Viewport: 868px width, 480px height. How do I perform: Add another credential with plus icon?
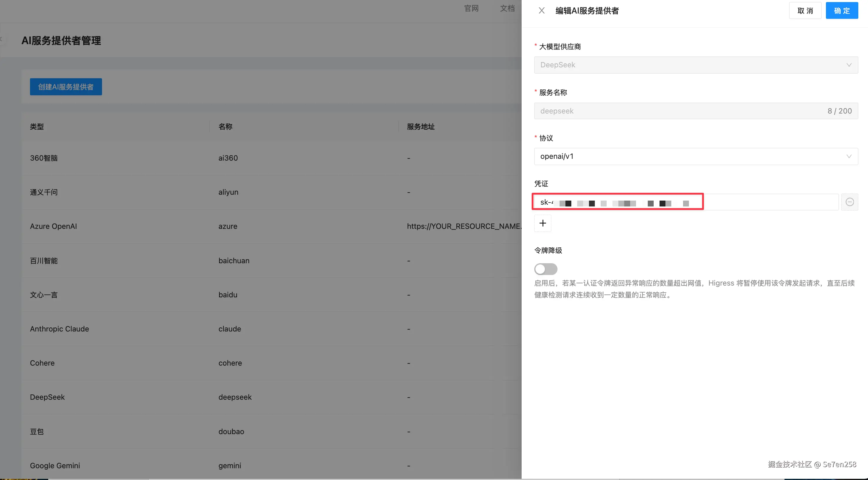[542, 223]
